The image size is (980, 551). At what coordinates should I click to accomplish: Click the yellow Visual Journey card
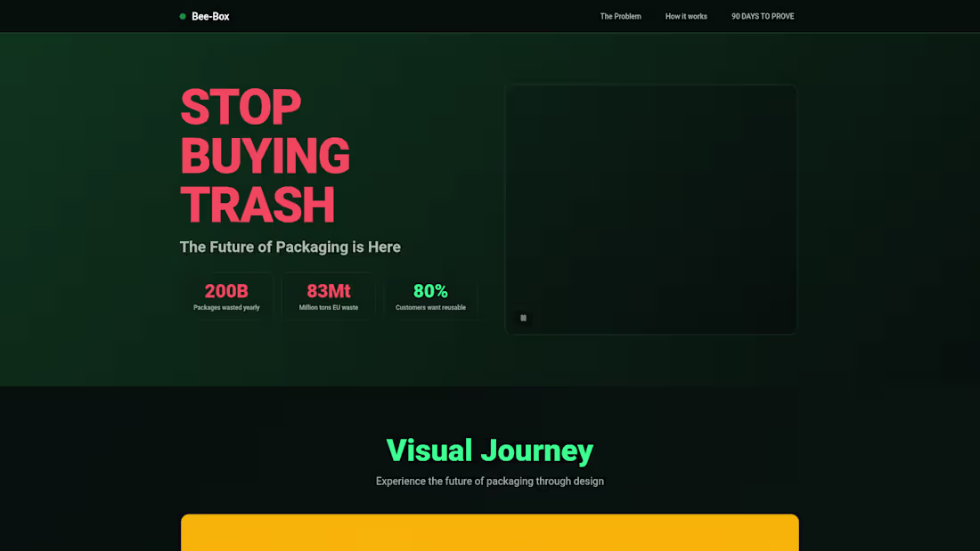click(x=490, y=531)
